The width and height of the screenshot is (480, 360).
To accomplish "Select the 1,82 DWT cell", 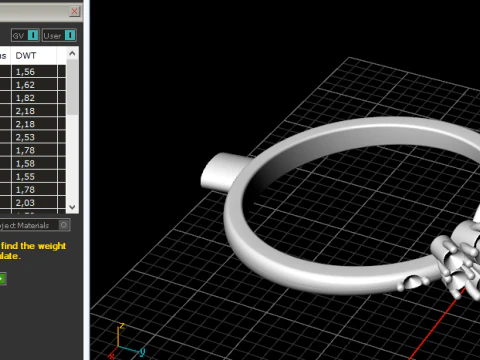I will pyautogui.click(x=34, y=98).
